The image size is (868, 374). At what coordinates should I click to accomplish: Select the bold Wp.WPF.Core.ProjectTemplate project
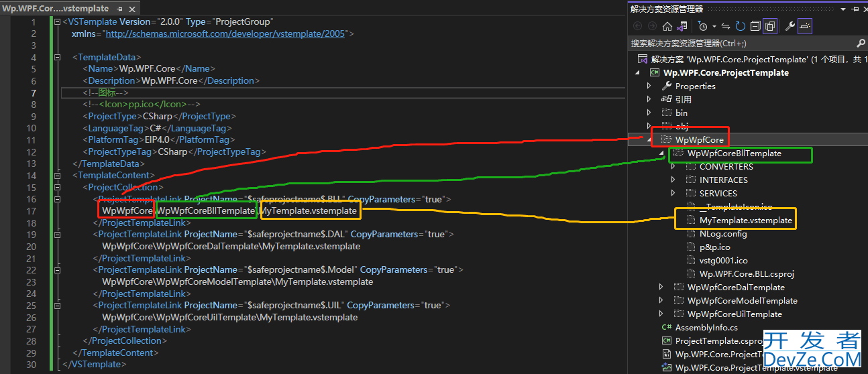point(726,72)
